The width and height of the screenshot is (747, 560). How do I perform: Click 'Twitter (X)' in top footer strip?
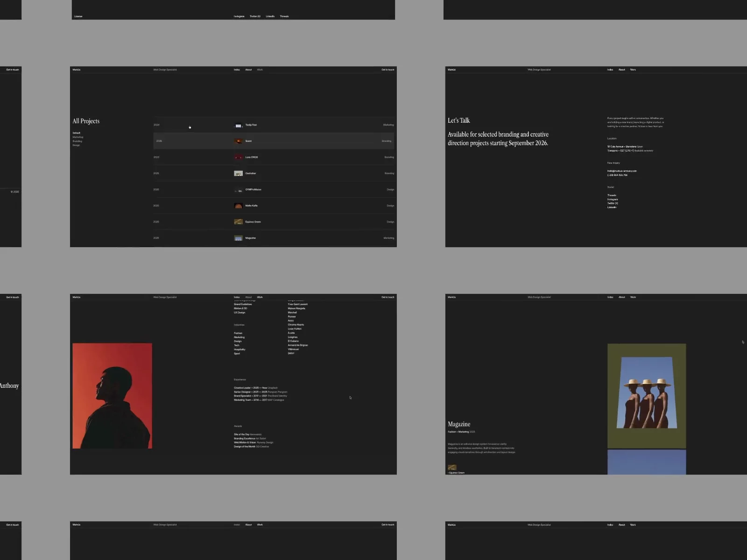(255, 16)
